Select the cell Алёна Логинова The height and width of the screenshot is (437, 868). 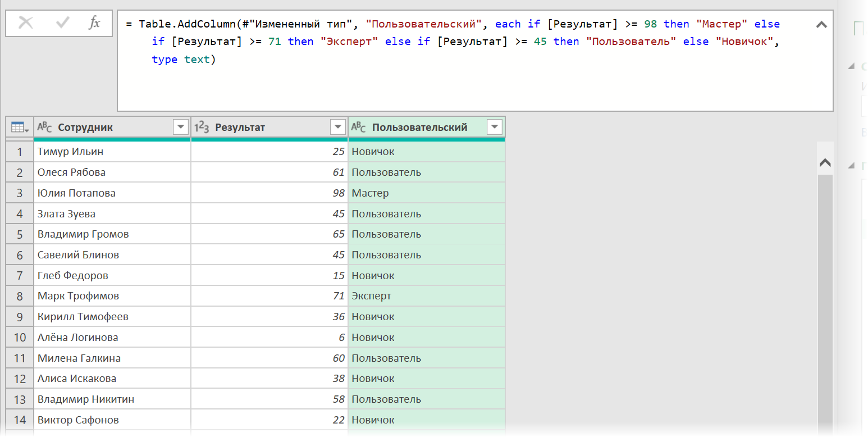coord(112,338)
